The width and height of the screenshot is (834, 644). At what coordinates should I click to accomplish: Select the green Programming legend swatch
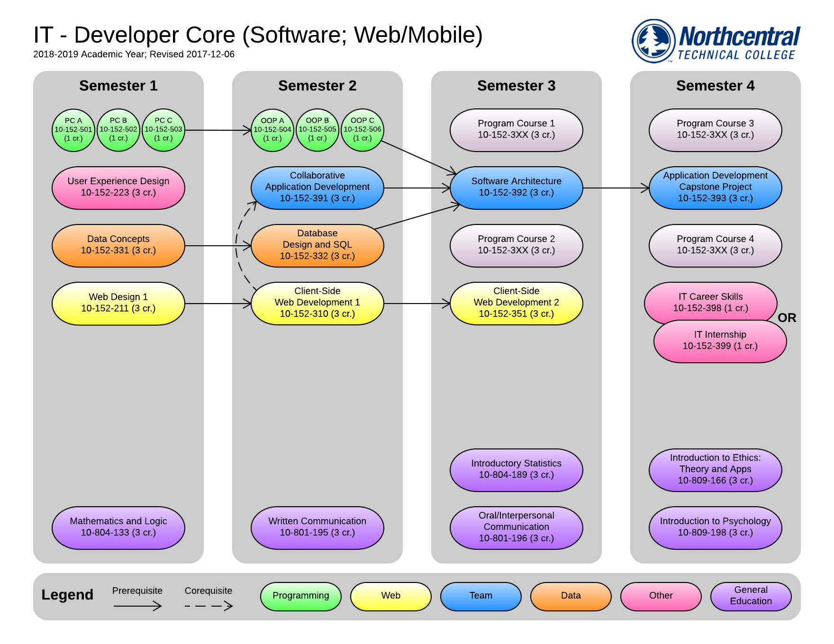click(300, 596)
